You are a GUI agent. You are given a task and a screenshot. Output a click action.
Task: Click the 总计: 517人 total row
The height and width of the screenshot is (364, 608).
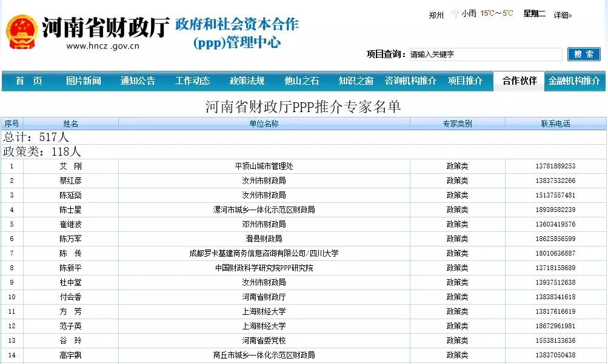(304, 137)
